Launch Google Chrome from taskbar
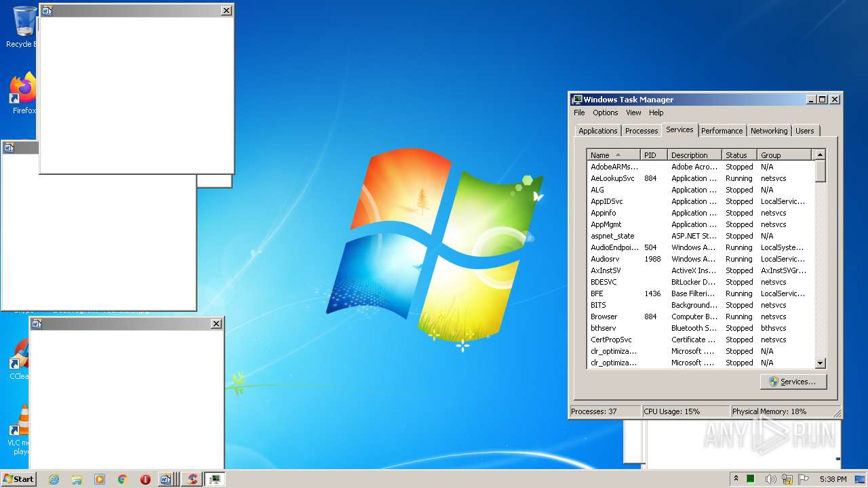This screenshot has width=868, height=488. pos(123,479)
